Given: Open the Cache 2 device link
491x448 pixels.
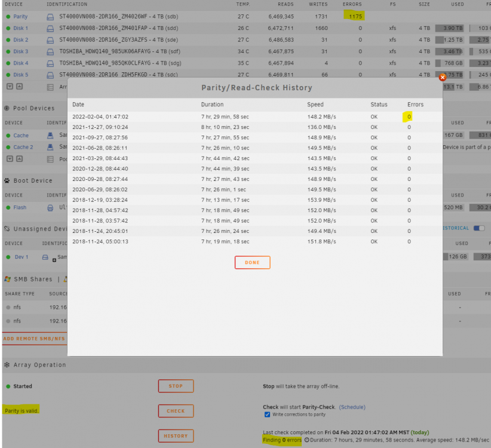Looking at the screenshot, I should [23, 147].
